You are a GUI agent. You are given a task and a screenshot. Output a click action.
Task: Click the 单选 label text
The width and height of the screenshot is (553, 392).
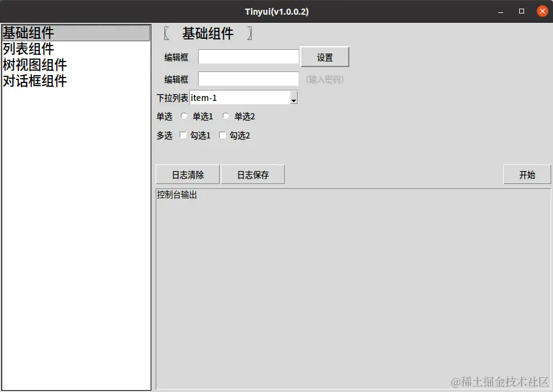click(164, 116)
